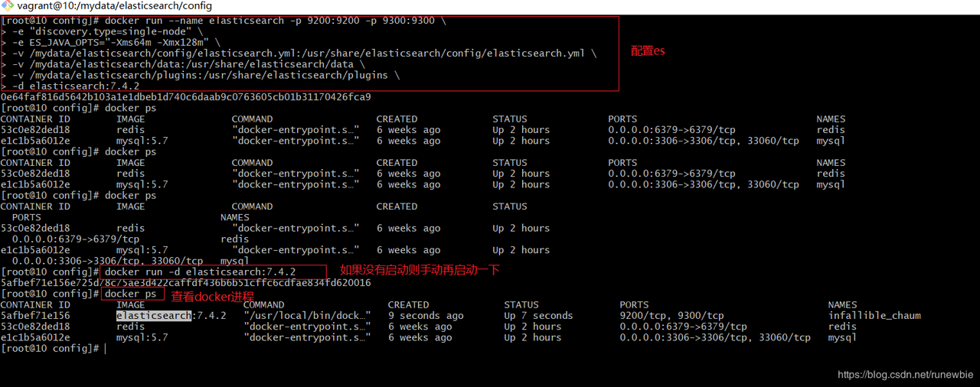
Task: Place cursor at the final empty prompt
Action: click(x=105, y=349)
